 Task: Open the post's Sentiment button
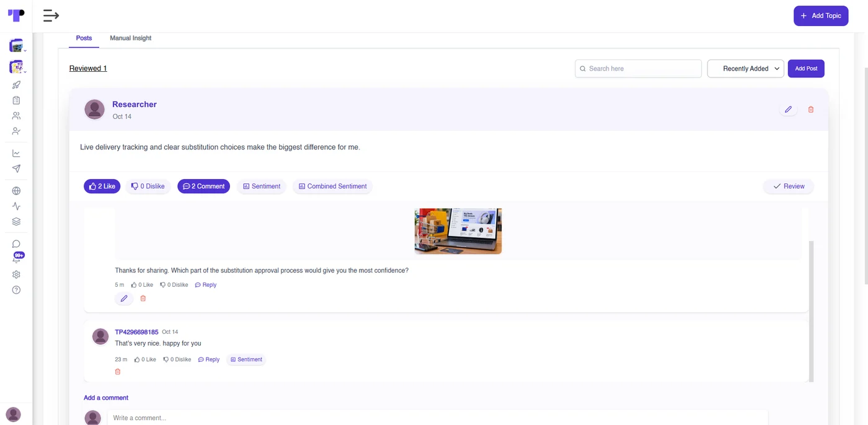pyautogui.click(x=262, y=186)
